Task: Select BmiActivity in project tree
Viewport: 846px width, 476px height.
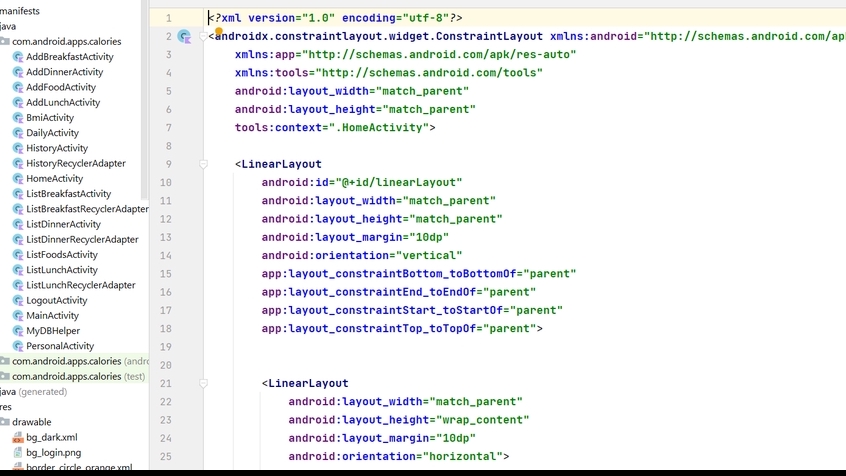Action: [50, 118]
